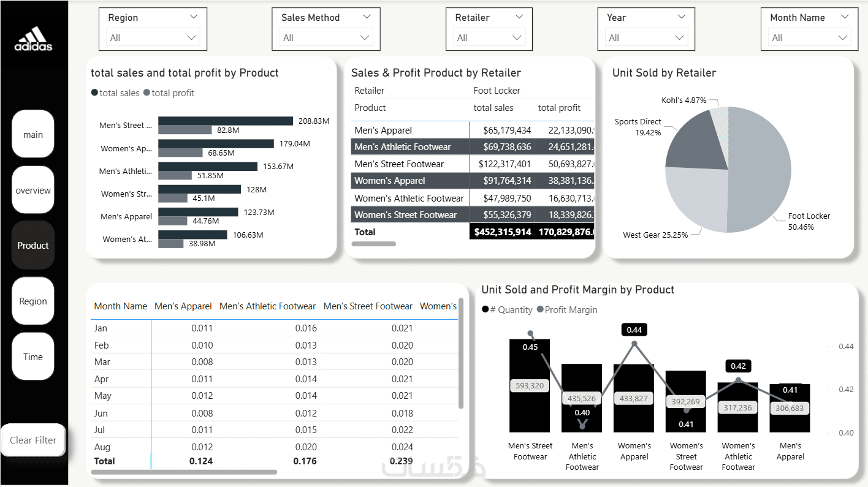
Task: Select the 208.83M Men's Street total sales bar
Action: (226, 121)
